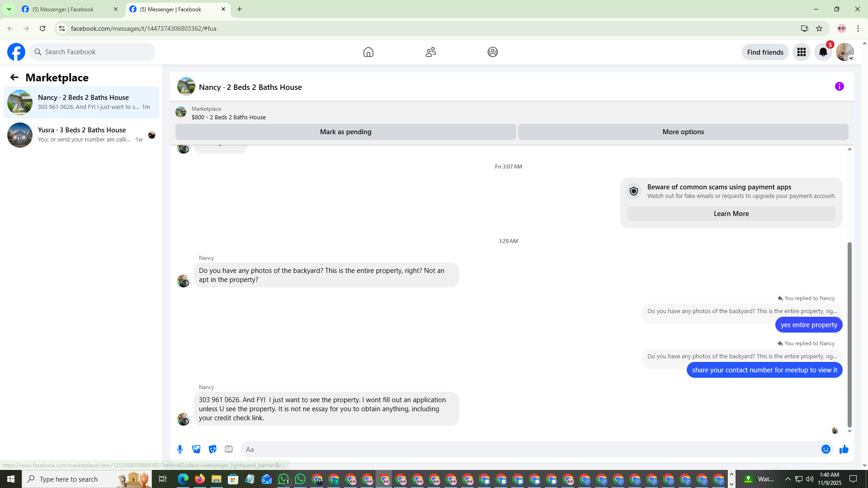
Task: Click the voice clip microphone icon
Action: [x=180, y=449]
